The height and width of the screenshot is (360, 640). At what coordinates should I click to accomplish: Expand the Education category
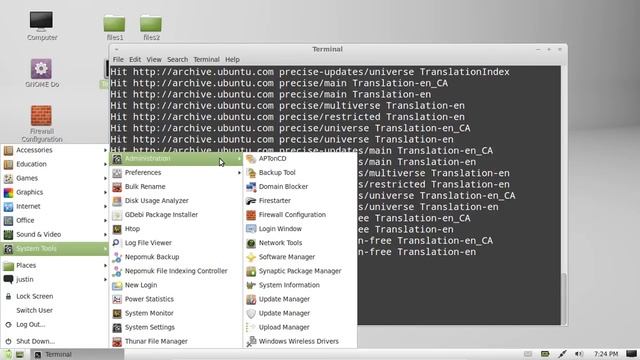54,164
